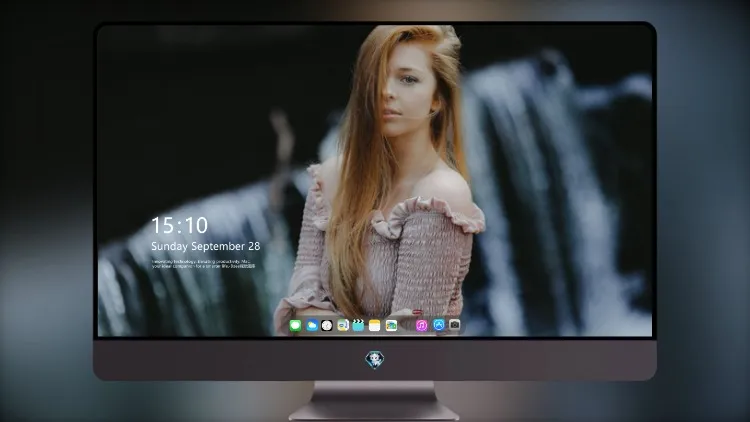Launch the teal clapperboard video app
The height and width of the screenshot is (422, 750).
point(358,326)
